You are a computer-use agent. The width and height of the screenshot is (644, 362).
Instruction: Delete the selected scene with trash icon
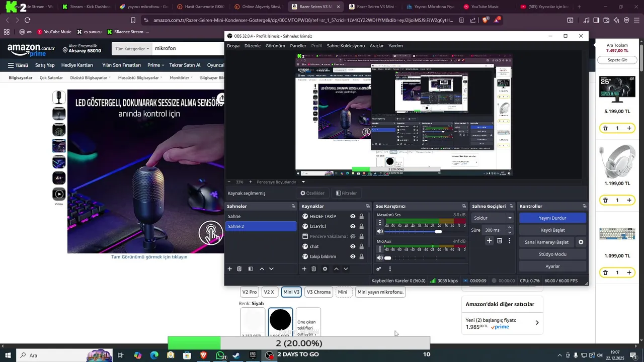point(239,269)
